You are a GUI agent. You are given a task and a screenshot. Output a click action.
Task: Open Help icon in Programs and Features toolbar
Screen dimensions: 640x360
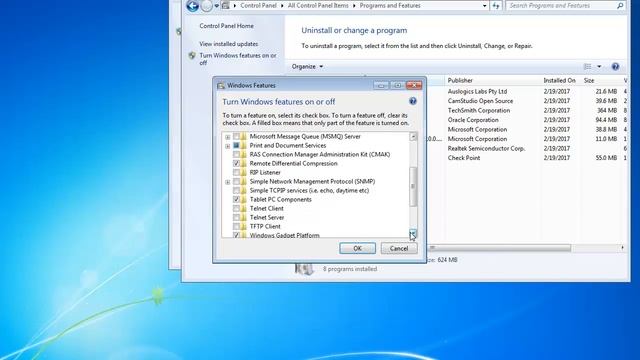pyautogui.click(x=615, y=67)
